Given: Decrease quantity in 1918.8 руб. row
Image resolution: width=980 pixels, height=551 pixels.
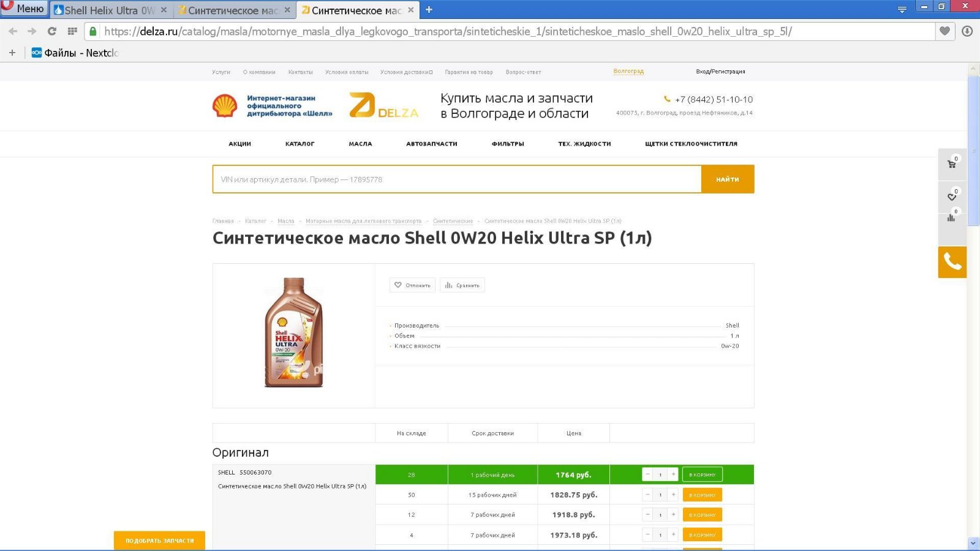Looking at the screenshot, I should 647,515.
